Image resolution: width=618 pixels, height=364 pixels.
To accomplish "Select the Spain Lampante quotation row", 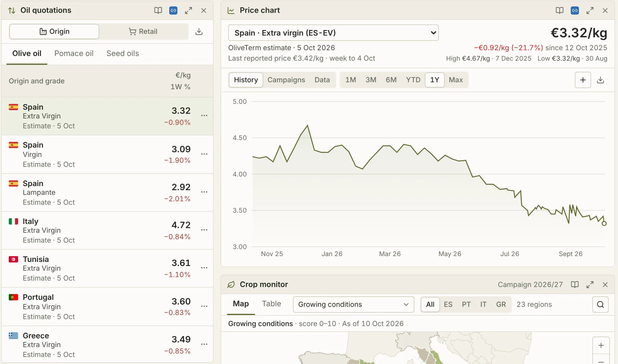I will coord(107,192).
